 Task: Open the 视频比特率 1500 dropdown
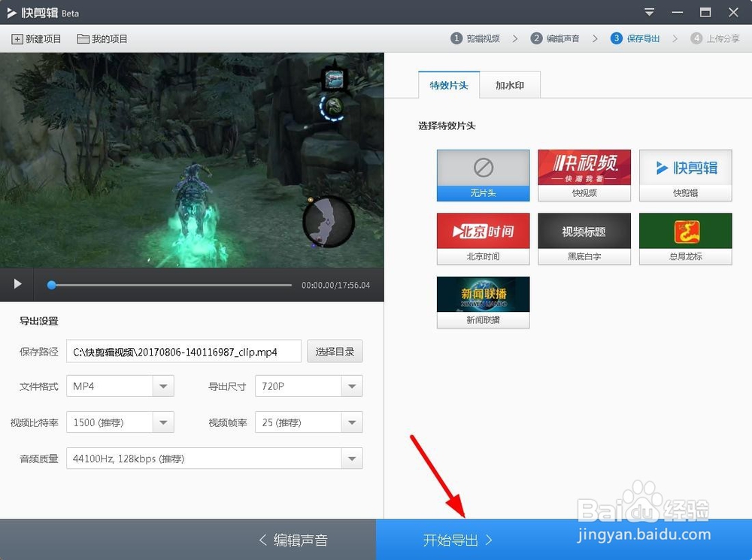click(x=120, y=422)
